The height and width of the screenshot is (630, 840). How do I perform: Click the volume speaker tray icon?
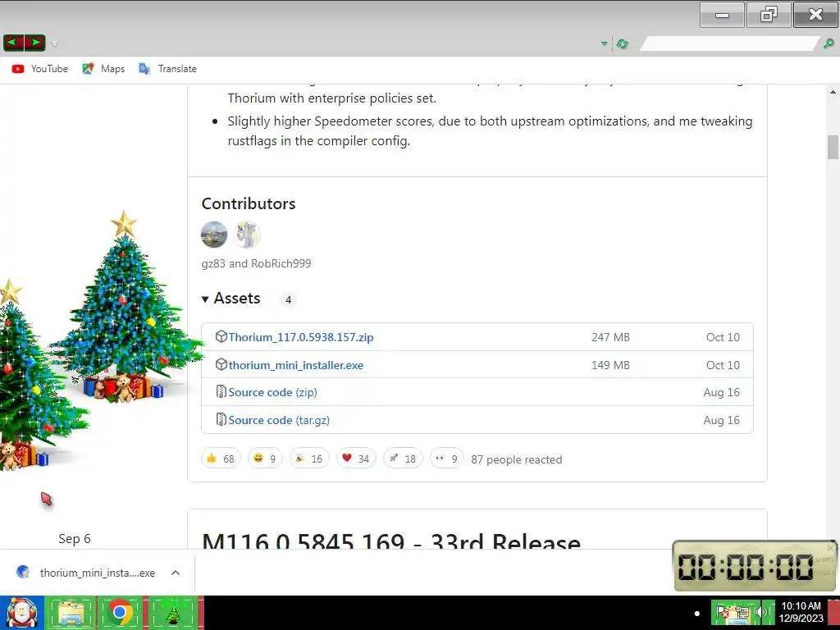pyautogui.click(x=760, y=612)
